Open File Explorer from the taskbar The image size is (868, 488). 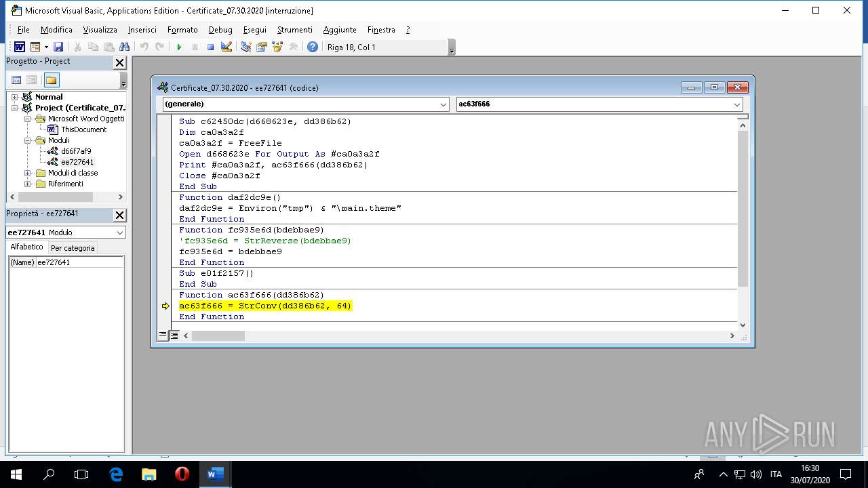coord(149,474)
